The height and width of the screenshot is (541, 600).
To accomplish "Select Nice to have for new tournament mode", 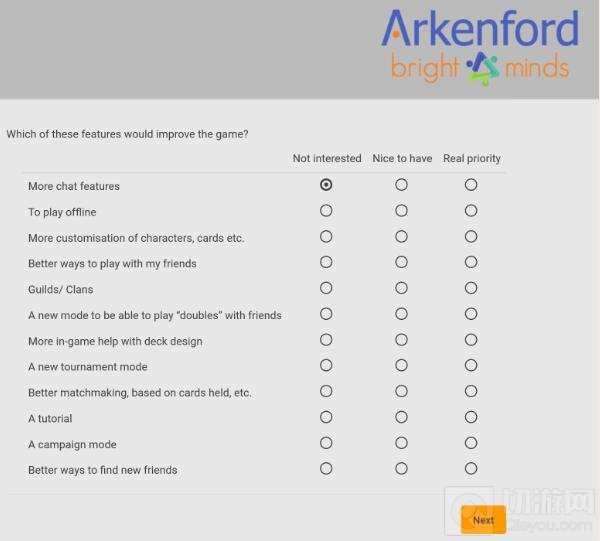I will pos(401,366).
